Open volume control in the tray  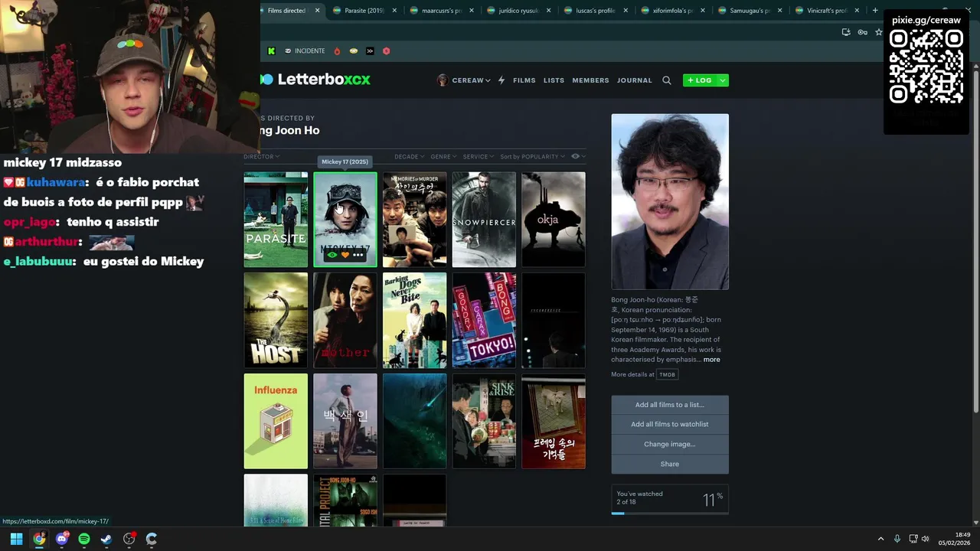tap(925, 539)
